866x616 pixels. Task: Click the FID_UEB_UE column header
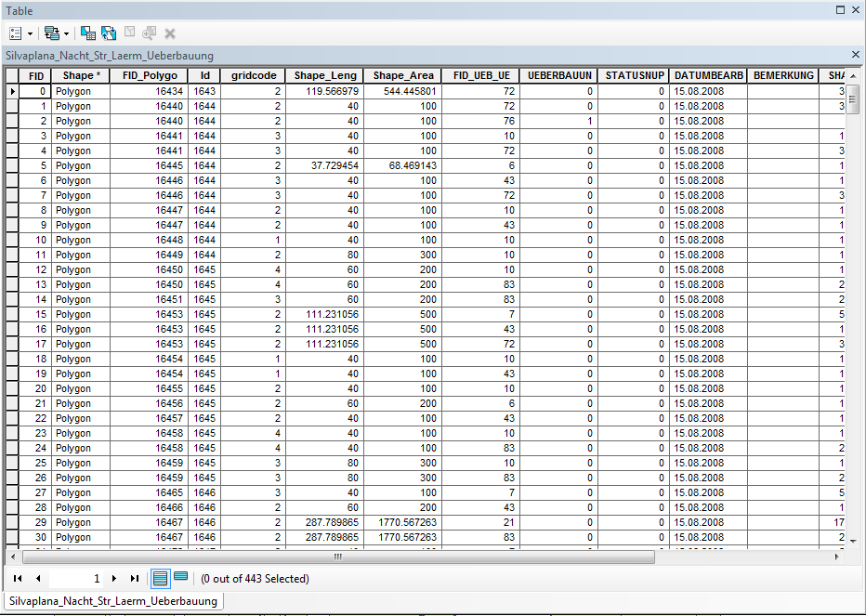[x=480, y=75]
